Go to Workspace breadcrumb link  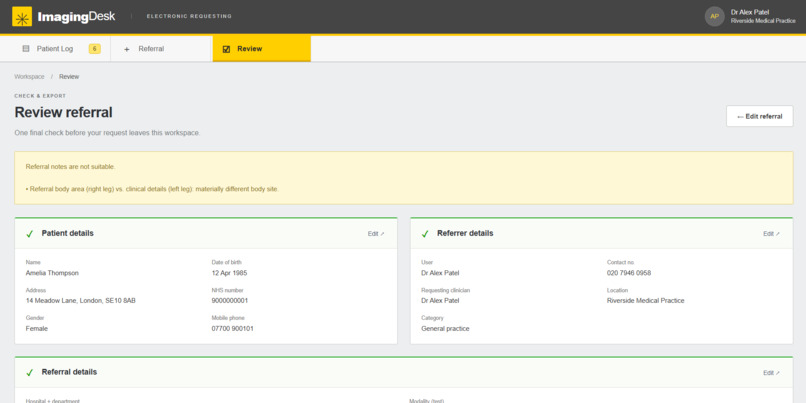point(29,77)
